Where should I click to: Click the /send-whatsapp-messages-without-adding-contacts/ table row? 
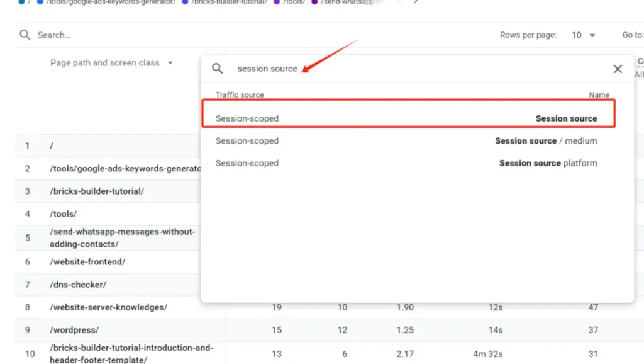coord(122,237)
